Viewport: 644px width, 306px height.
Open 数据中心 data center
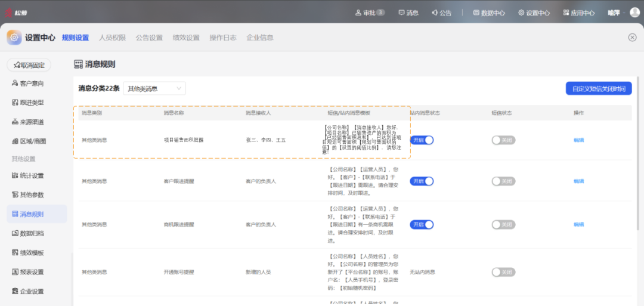click(489, 13)
